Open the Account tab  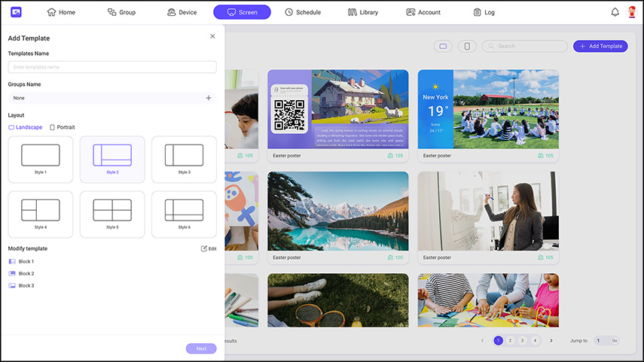click(423, 12)
